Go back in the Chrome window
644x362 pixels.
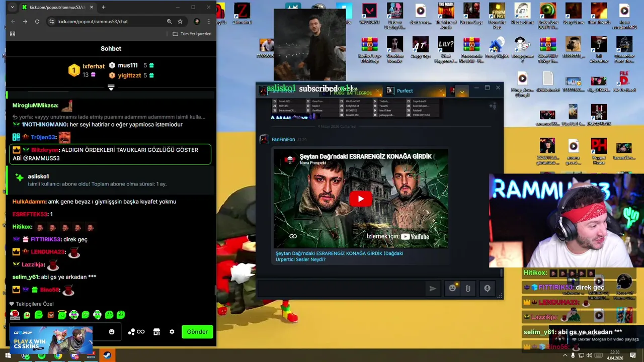13,22
